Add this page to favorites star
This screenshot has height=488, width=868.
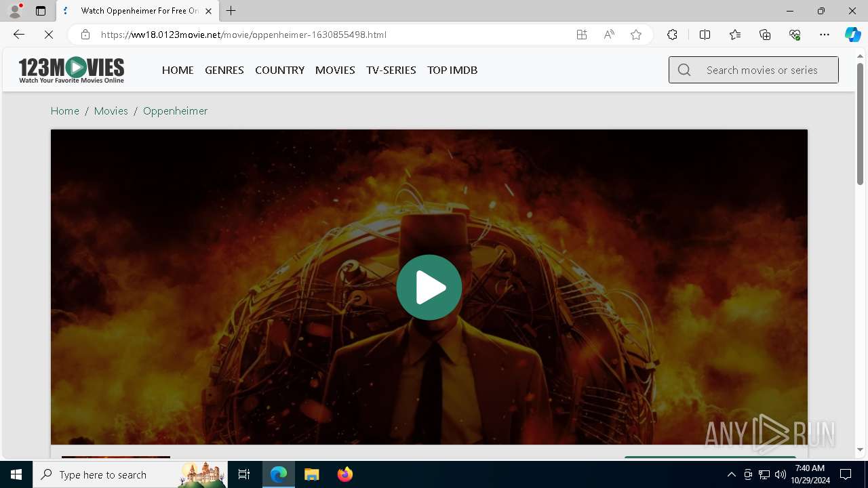pos(636,35)
